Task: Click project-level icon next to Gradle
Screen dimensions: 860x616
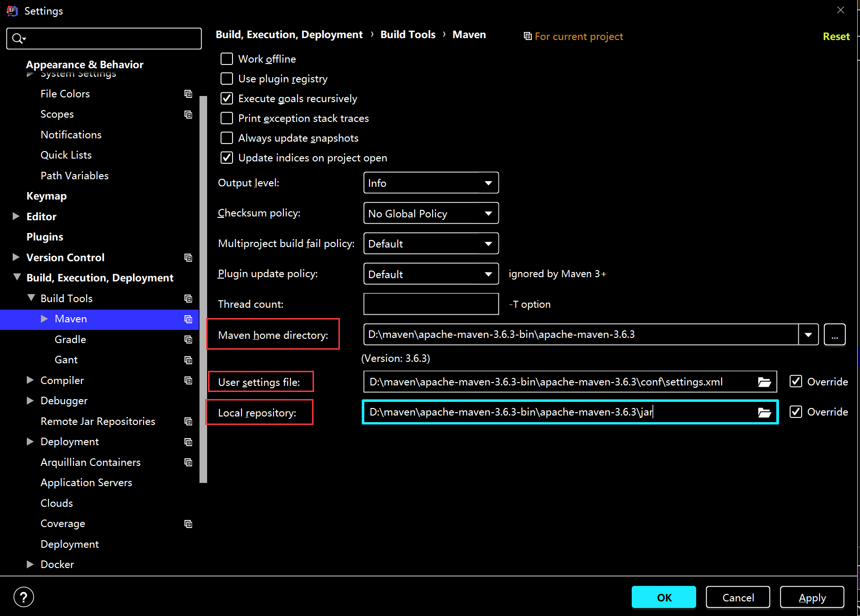Action: click(188, 339)
